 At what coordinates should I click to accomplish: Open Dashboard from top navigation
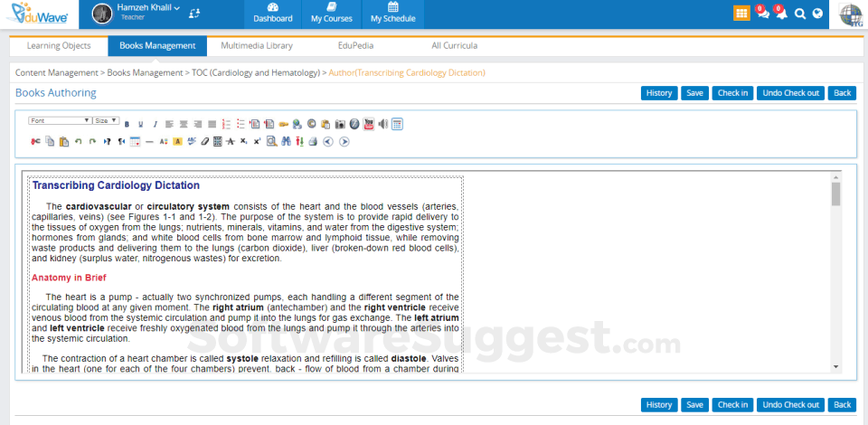273,14
